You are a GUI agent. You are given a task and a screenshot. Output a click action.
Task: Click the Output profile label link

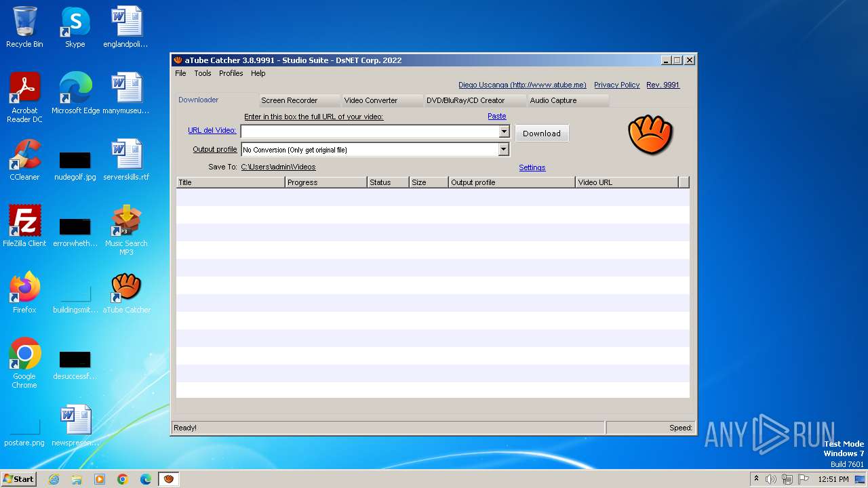[x=215, y=149]
